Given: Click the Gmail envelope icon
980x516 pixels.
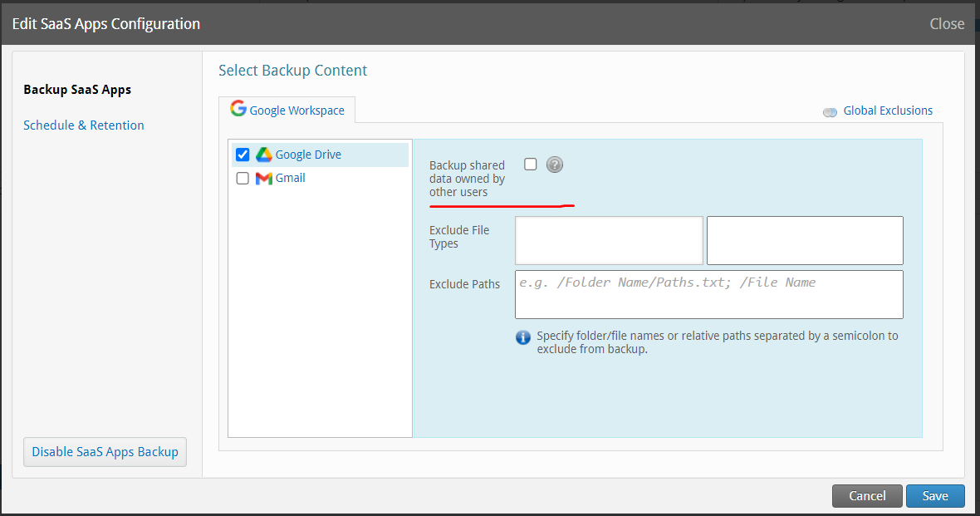Looking at the screenshot, I should (x=264, y=178).
